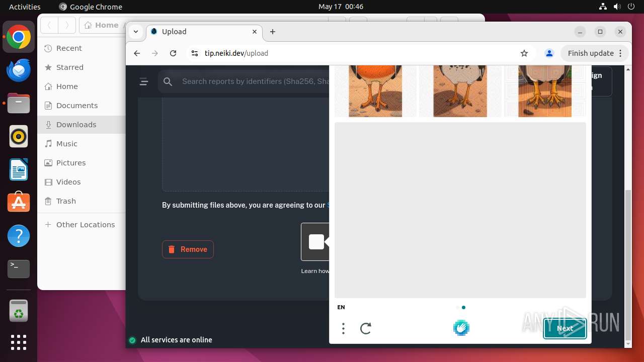Go back in Chrome
Viewport: 644px width, 362px height.
(137, 53)
